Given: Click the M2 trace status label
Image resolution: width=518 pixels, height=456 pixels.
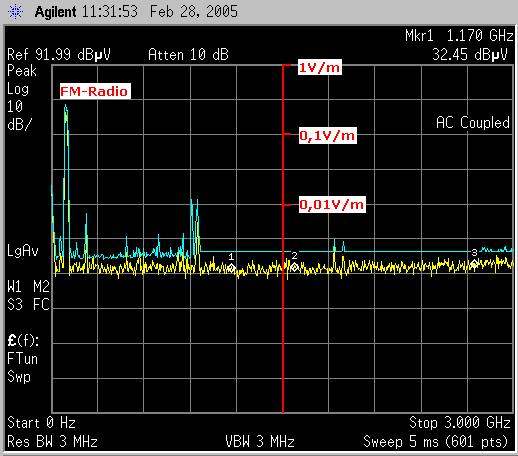Looking at the screenshot, I should [41, 287].
